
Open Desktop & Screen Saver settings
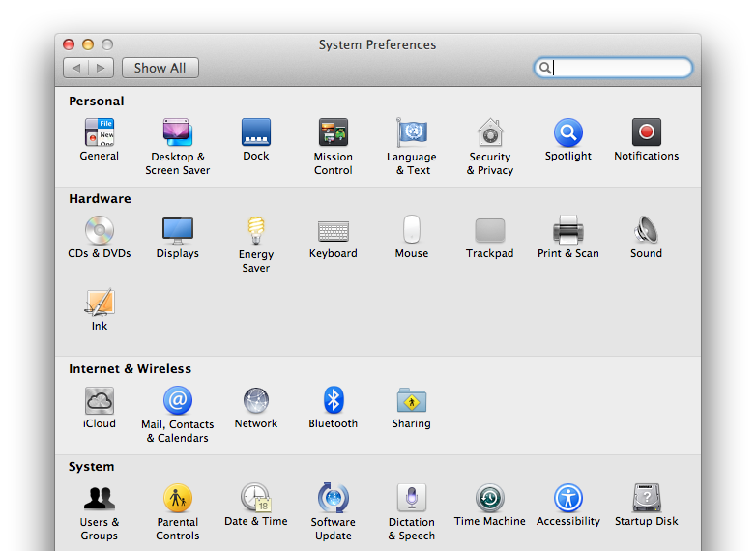[178, 133]
